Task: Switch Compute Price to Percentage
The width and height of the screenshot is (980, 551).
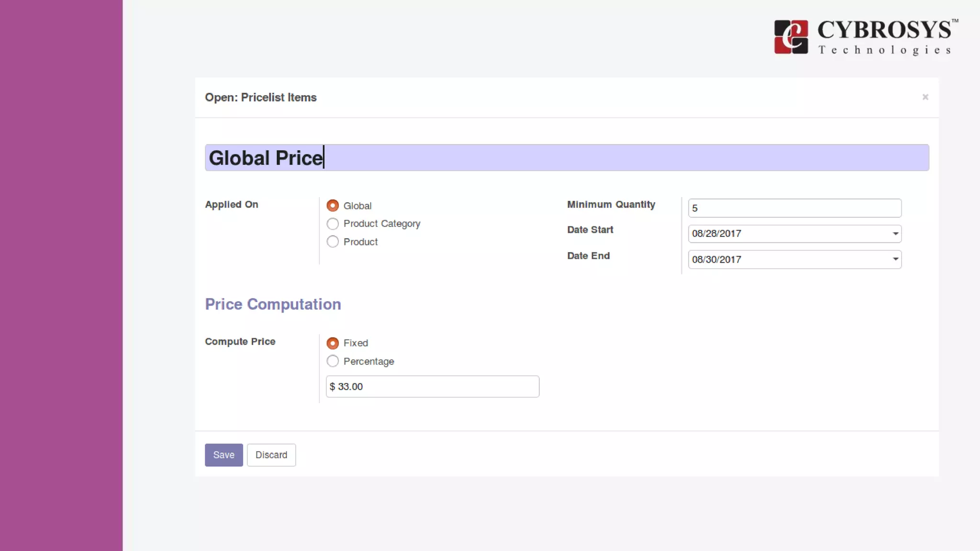Action: (333, 362)
